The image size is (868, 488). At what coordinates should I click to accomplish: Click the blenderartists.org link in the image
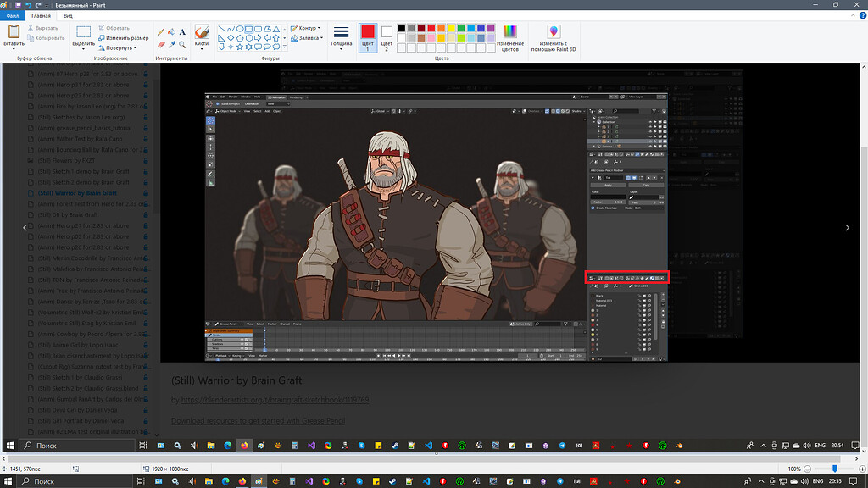tap(275, 400)
